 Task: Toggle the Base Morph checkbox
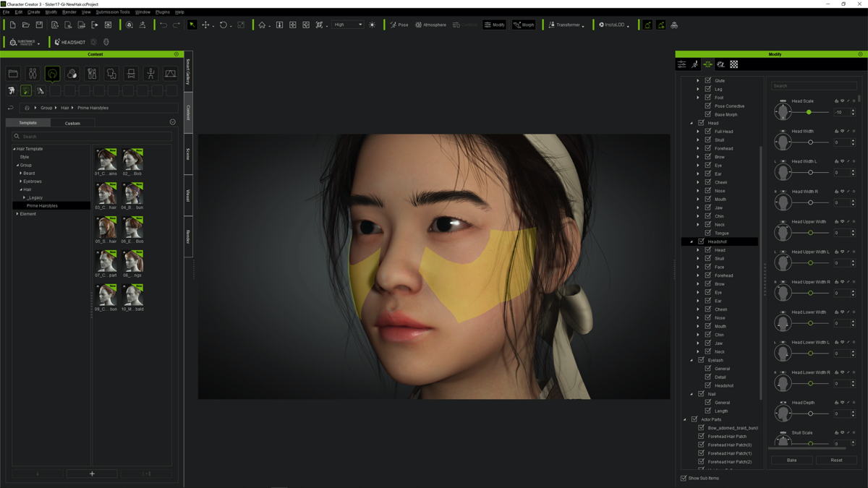(x=708, y=114)
